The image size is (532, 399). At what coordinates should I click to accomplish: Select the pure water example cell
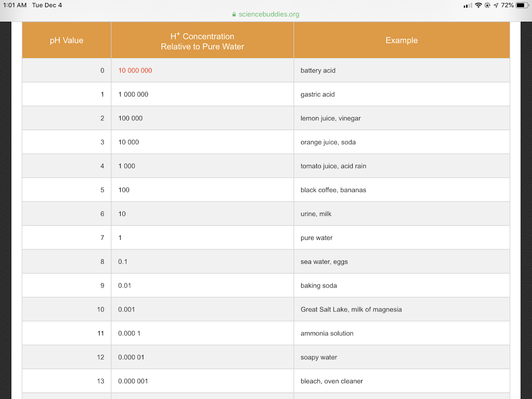click(316, 238)
